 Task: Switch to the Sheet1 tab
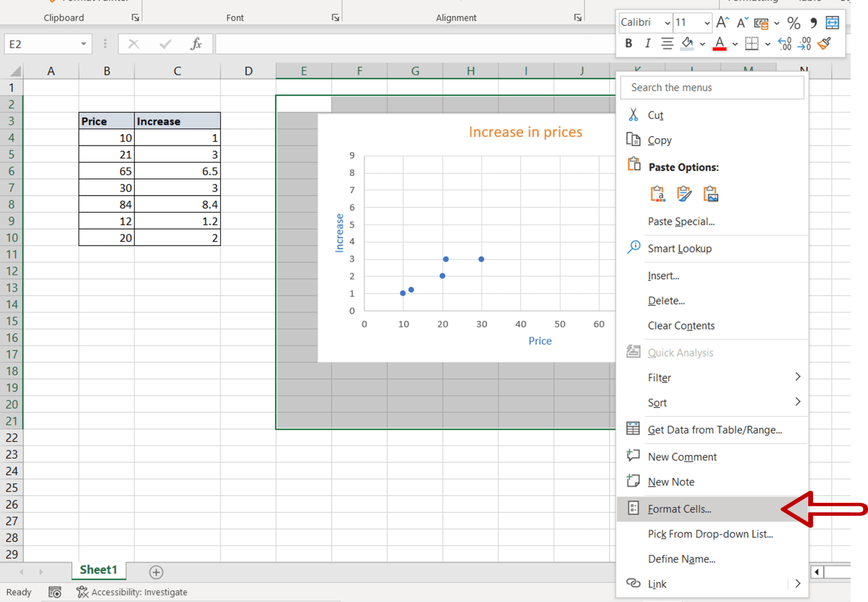pos(99,570)
